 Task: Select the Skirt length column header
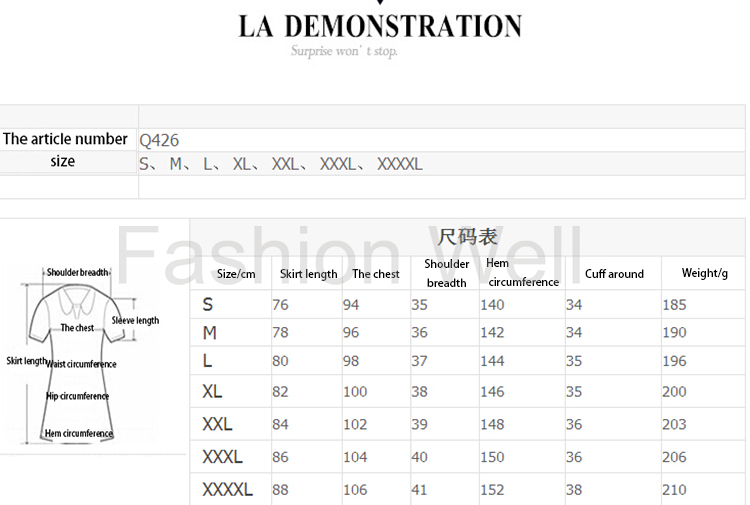click(308, 274)
